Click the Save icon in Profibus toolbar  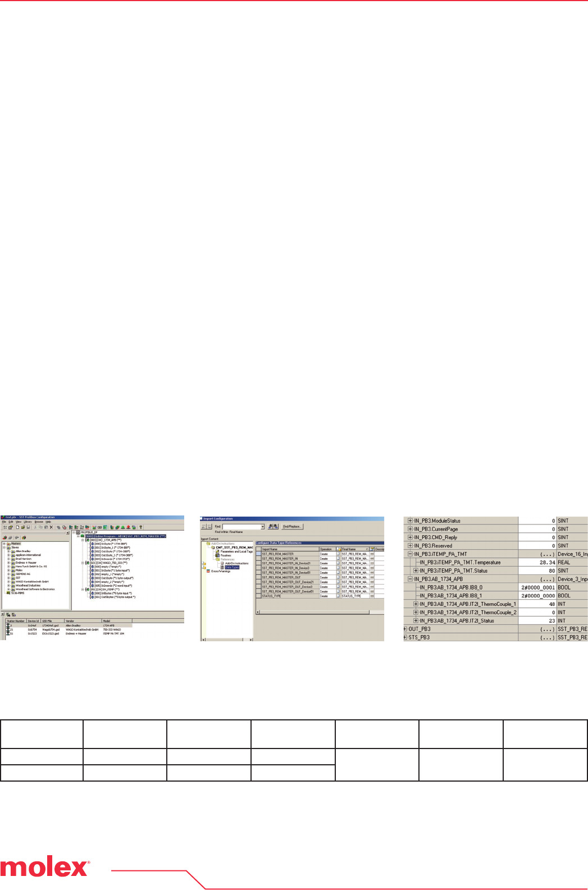pos(28,527)
